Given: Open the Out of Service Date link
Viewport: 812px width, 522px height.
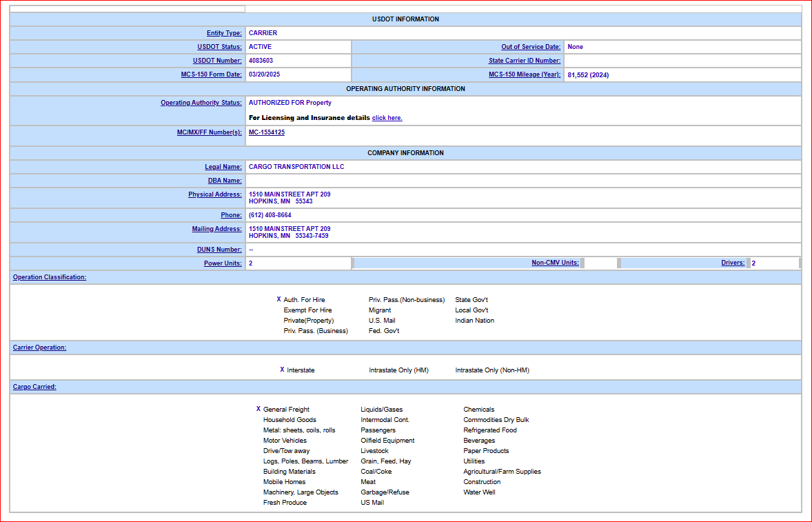Looking at the screenshot, I should click(x=531, y=47).
